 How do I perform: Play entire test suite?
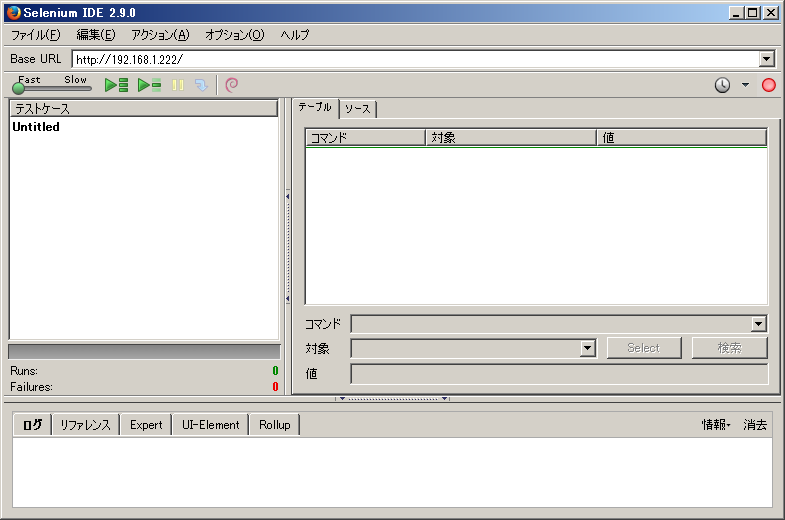coord(117,85)
